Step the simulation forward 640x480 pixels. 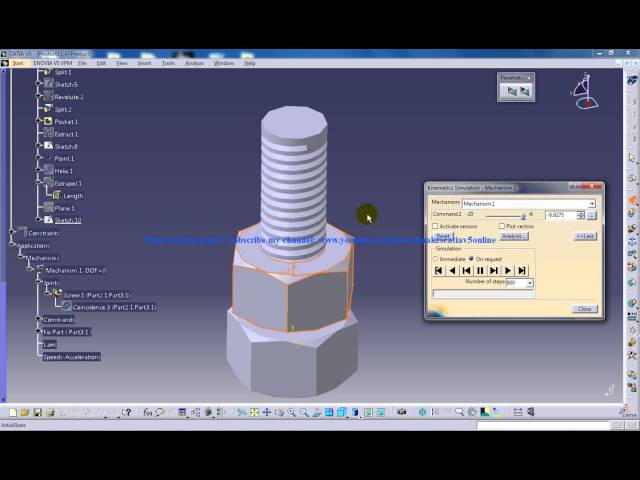coord(494,271)
